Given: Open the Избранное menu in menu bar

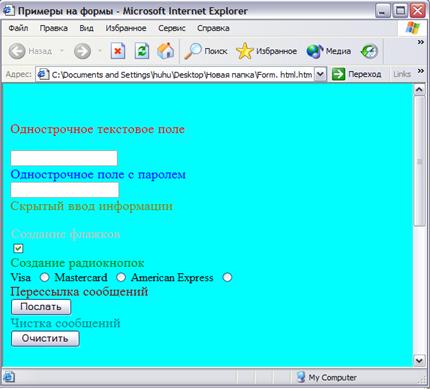Looking at the screenshot, I should pos(126,28).
